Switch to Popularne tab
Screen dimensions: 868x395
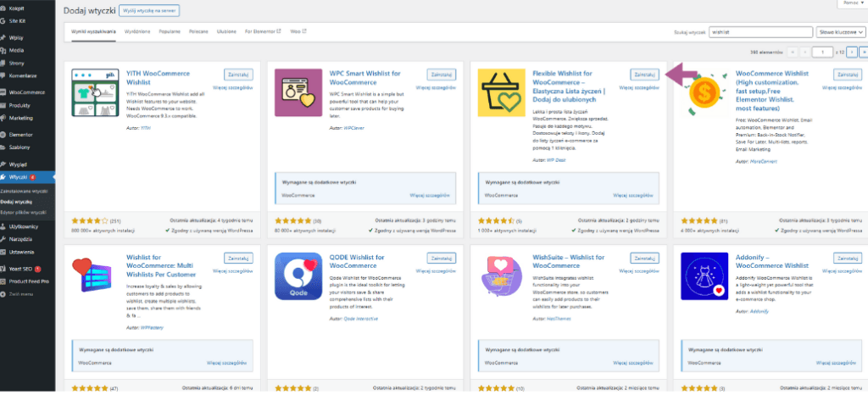pos(170,32)
